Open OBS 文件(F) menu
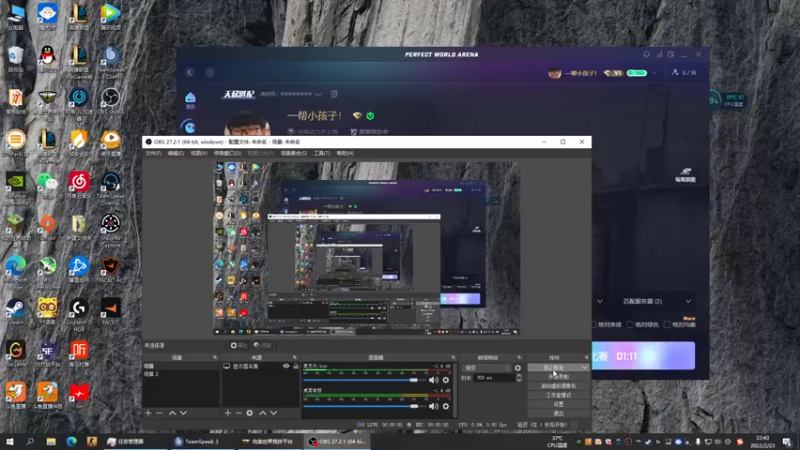Image resolution: width=800 pixels, height=450 pixels. (154, 153)
